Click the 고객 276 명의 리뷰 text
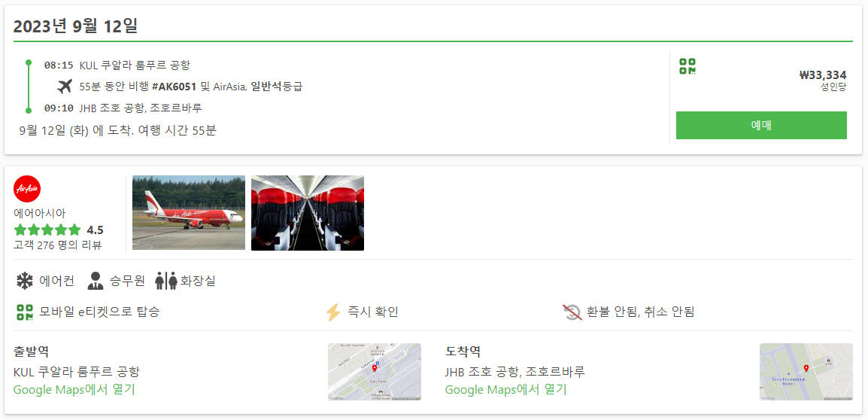 58,245
